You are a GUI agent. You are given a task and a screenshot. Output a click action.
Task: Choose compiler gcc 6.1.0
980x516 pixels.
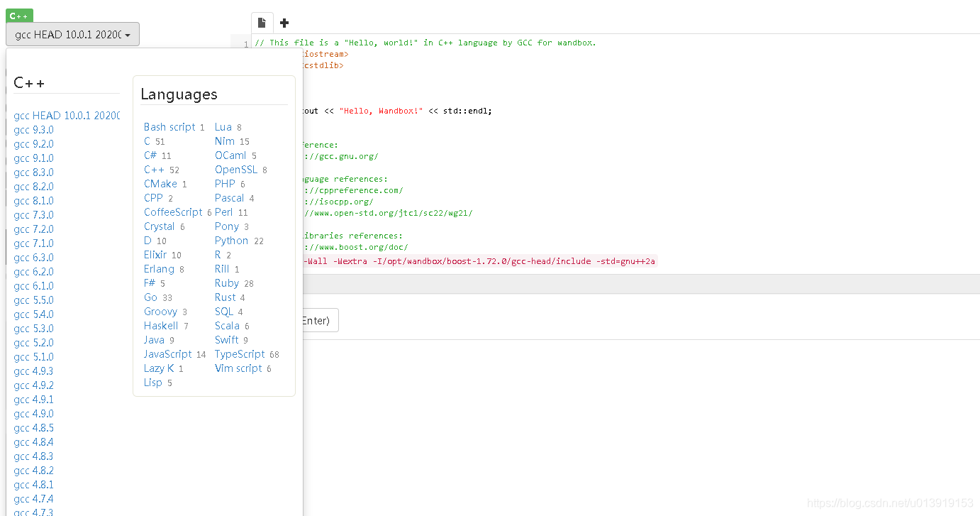(33, 286)
